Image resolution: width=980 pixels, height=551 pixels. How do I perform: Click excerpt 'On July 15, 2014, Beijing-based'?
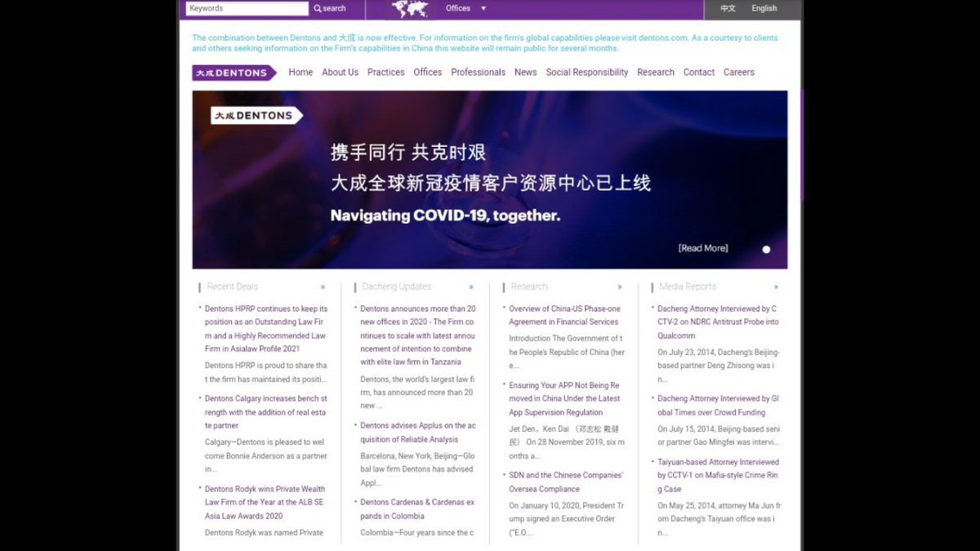click(719, 436)
